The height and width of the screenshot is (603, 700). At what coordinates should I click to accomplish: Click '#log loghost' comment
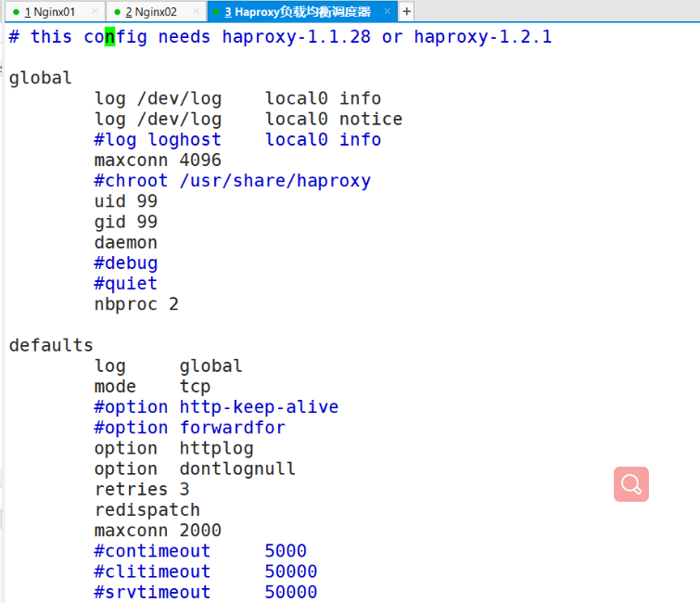(158, 140)
